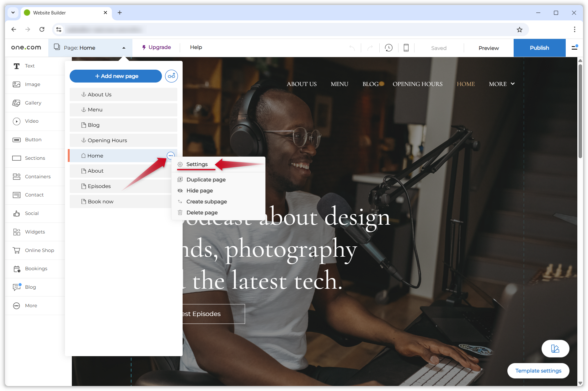Screen dimensions: 588x391
Task: Open the Sections panel
Action: [35, 158]
